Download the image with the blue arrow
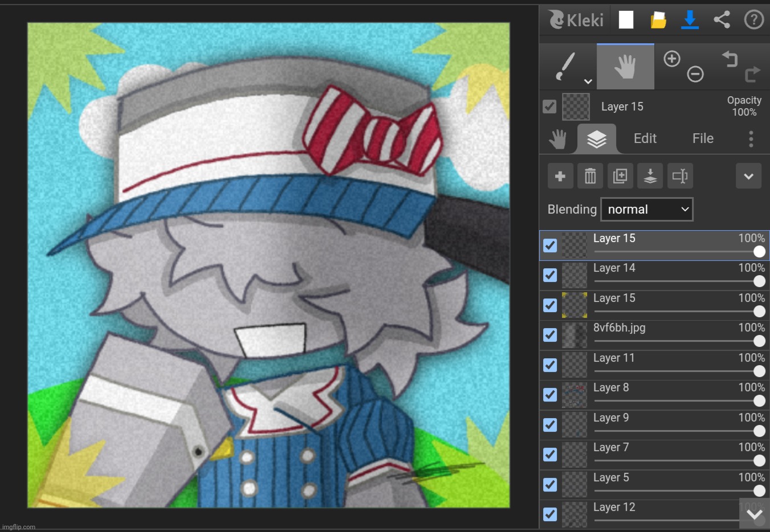 click(690, 20)
